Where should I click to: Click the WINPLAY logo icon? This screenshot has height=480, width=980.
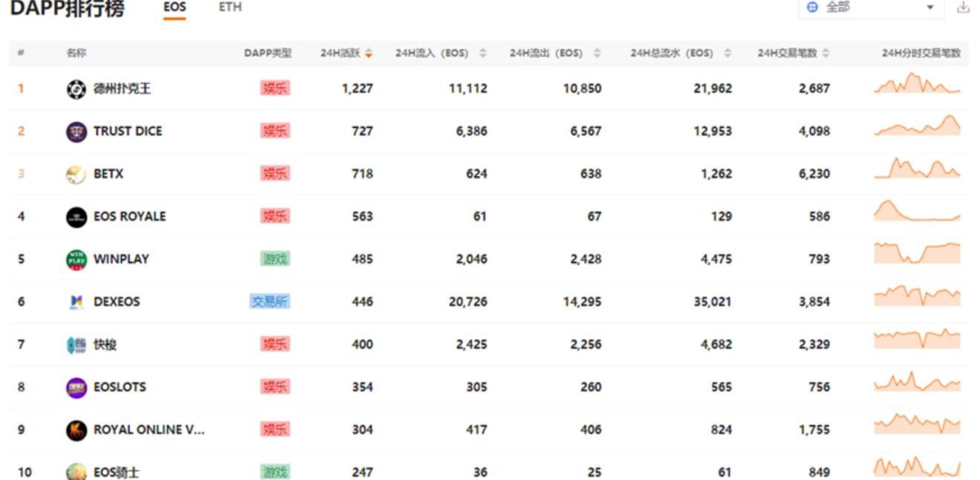pyautogui.click(x=76, y=259)
